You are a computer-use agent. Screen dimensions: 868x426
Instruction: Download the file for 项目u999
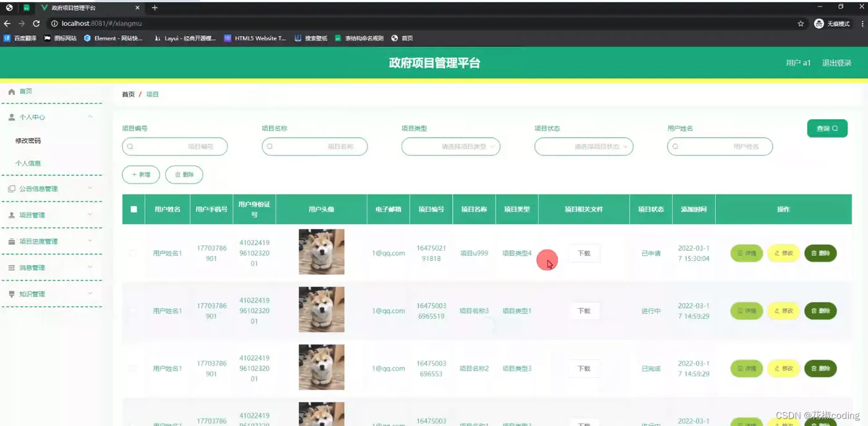coord(584,253)
